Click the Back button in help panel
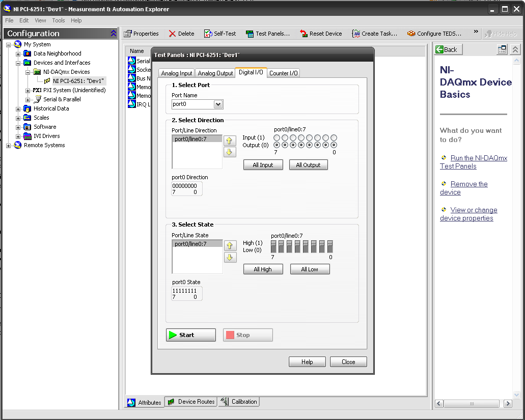The width and height of the screenshot is (525, 420). coord(449,49)
